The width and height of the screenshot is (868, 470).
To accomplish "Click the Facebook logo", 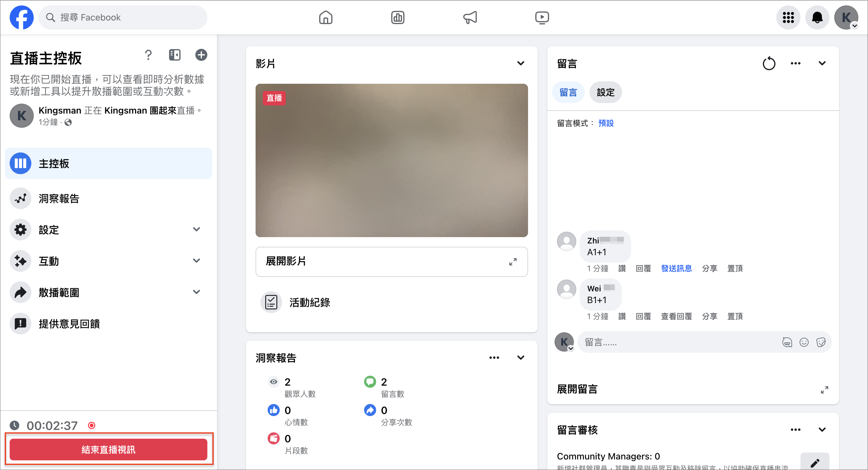I will pyautogui.click(x=22, y=17).
